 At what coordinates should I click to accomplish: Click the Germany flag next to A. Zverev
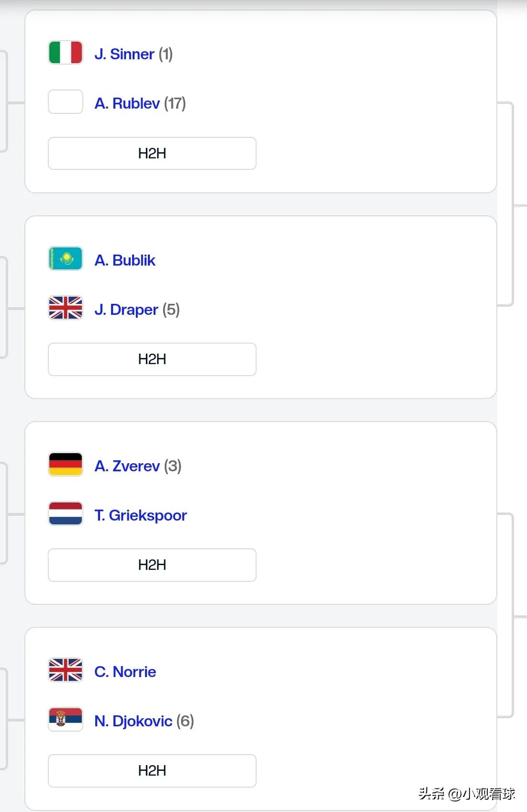tap(66, 465)
